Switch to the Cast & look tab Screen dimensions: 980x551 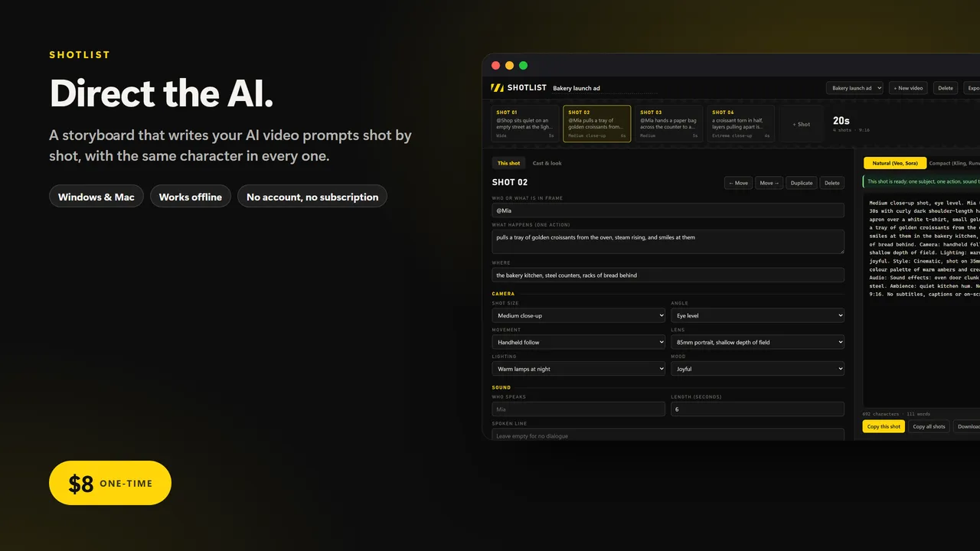point(547,163)
